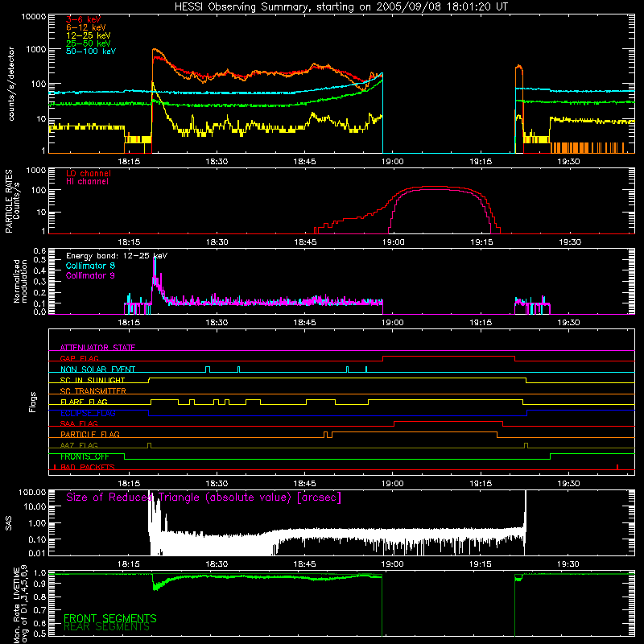Click the '19:00' time tick under counts panel
The width and height of the screenshot is (644, 644).
point(392,162)
